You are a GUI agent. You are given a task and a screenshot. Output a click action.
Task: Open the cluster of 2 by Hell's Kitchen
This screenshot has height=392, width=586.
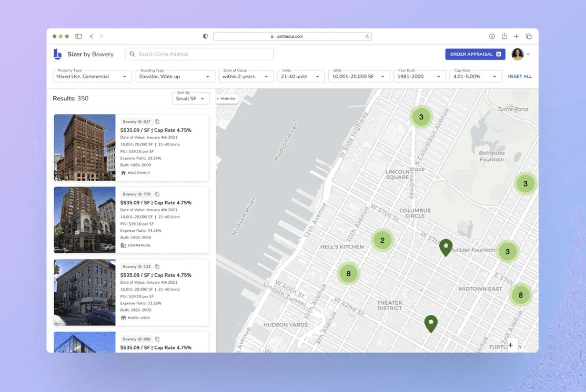point(382,241)
